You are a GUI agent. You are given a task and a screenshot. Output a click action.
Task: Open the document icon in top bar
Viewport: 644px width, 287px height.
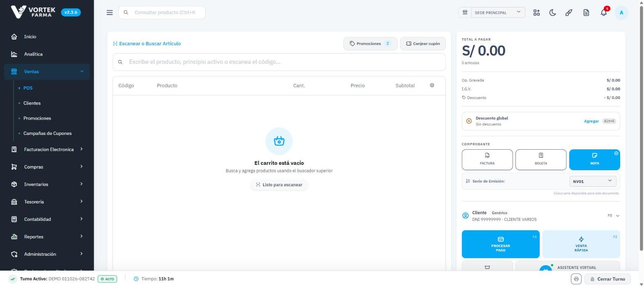pos(586,12)
